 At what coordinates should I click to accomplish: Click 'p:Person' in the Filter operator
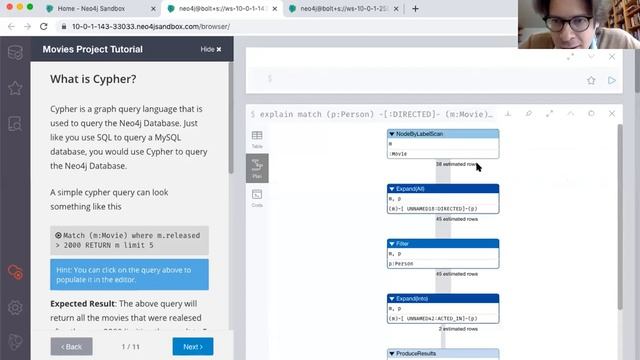pyautogui.click(x=401, y=264)
